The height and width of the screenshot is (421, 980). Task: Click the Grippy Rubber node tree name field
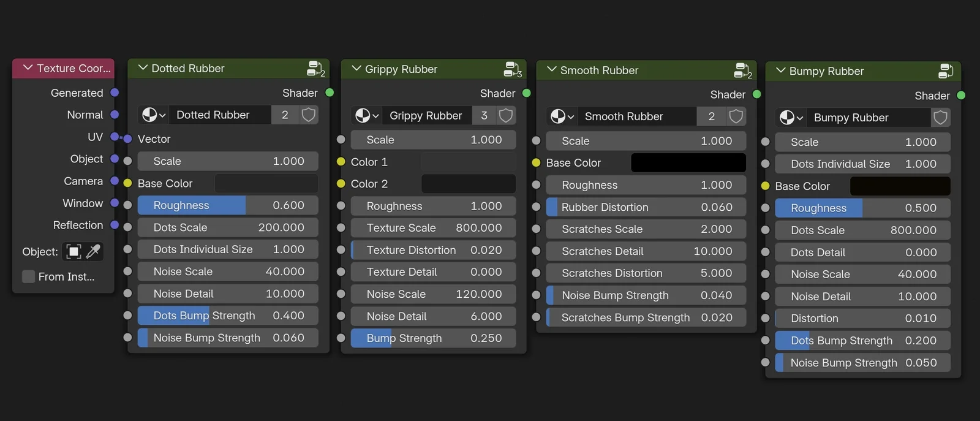[x=427, y=115]
